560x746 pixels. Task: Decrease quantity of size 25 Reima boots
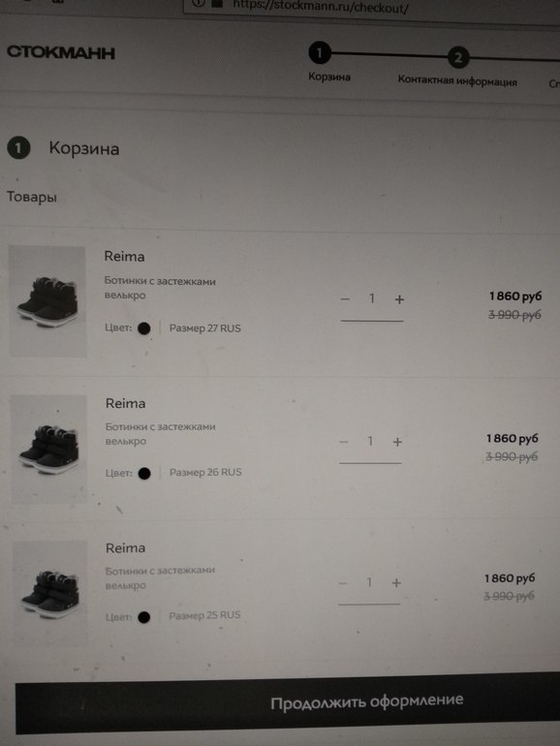343,583
